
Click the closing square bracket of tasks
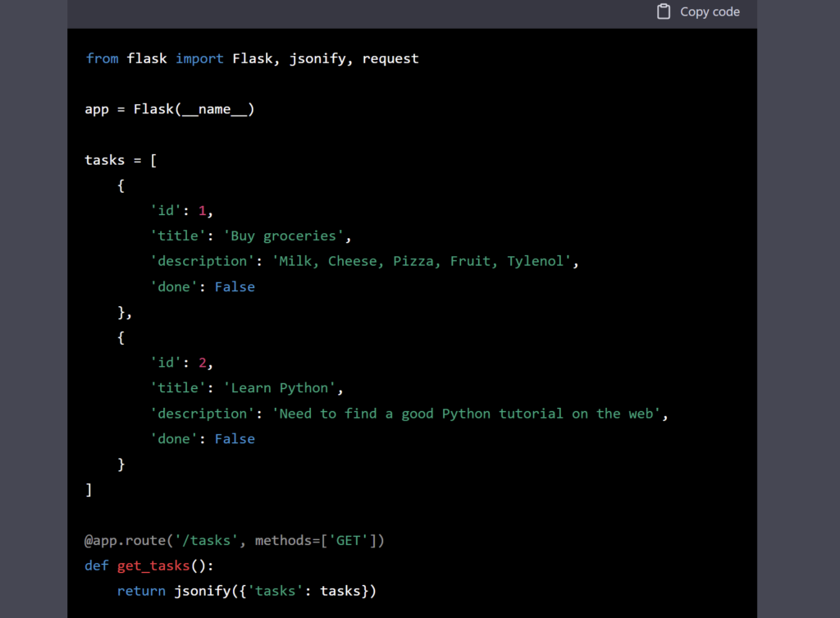pyautogui.click(x=89, y=489)
